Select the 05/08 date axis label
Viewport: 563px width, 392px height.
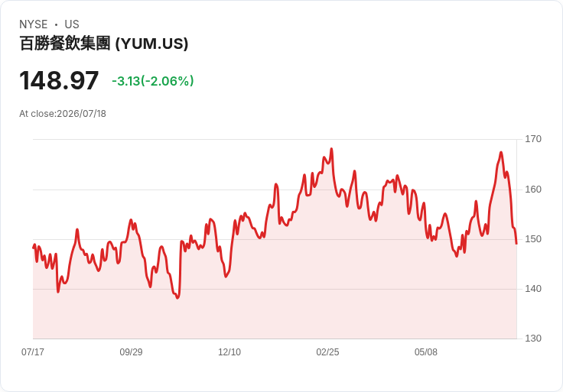point(426,352)
